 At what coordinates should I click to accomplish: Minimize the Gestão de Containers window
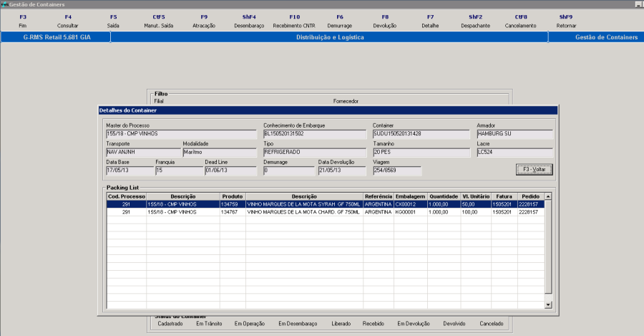click(x=639, y=4)
